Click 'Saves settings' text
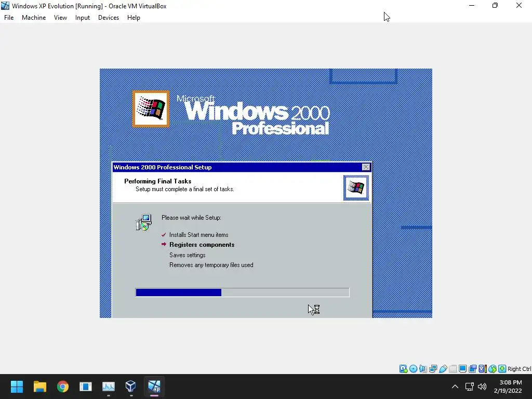The height and width of the screenshot is (399, 532). coord(187,255)
